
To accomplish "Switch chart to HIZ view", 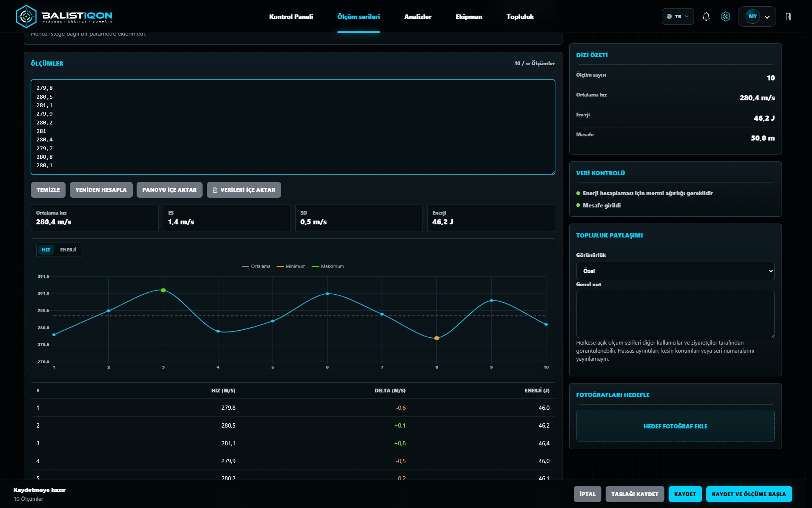I will tap(46, 250).
